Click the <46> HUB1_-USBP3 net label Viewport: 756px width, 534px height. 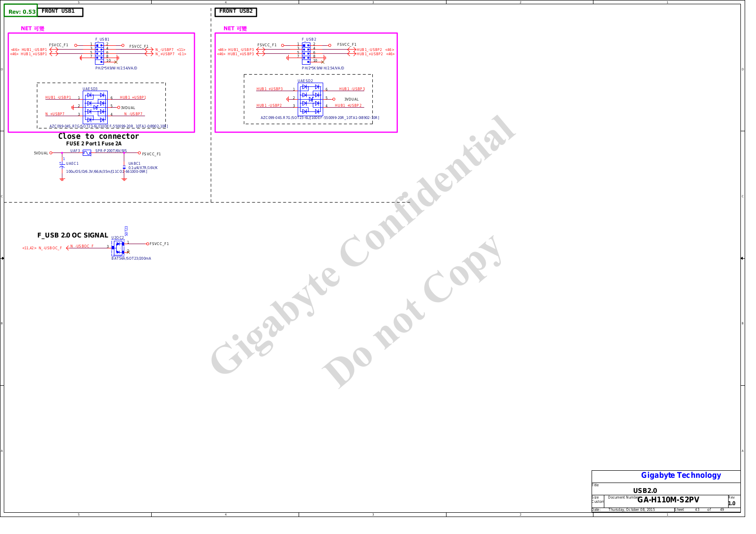236,50
